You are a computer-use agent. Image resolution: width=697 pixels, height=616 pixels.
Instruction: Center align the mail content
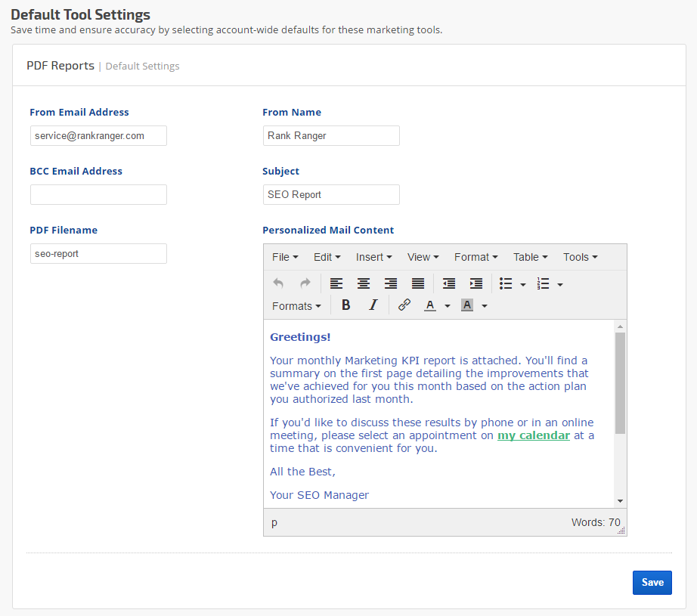364,283
